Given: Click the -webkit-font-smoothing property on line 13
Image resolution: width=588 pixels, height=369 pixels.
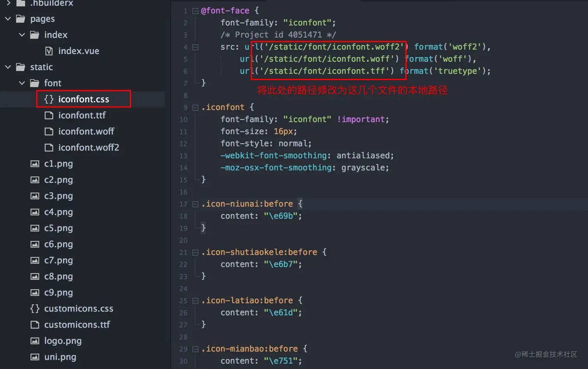Looking at the screenshot, I should pyautogui.click(x=274, y=156).
